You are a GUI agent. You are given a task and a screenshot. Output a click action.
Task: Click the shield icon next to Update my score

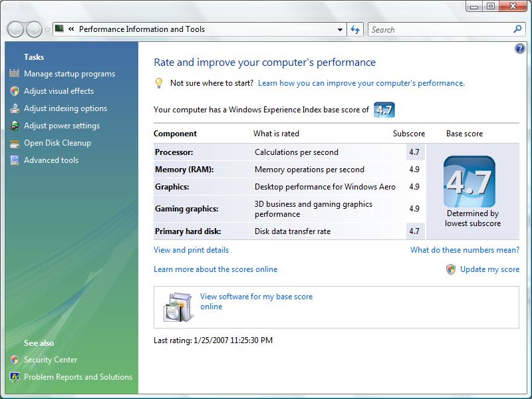pyautogui.click(x=451, y=269)
